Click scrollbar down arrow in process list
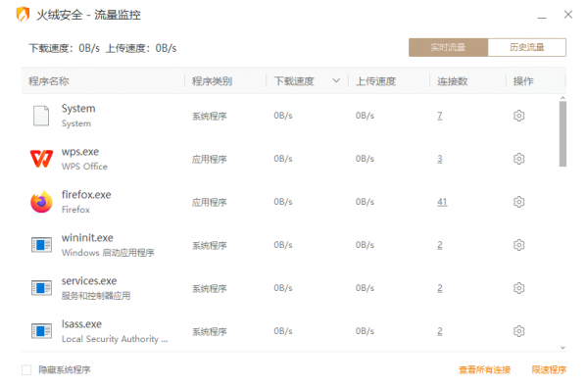Viewport: 588px width, 388px height. tap(563, 348)
